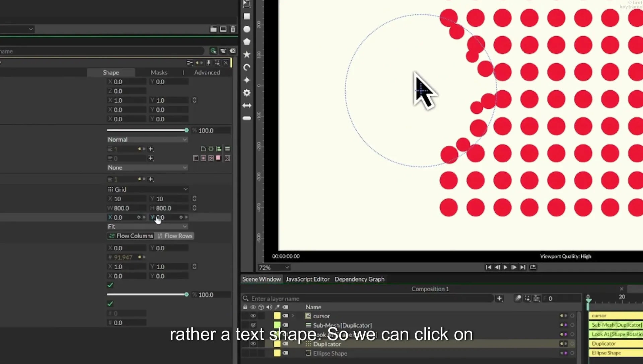Select the Rectangle shape tool

247,16
